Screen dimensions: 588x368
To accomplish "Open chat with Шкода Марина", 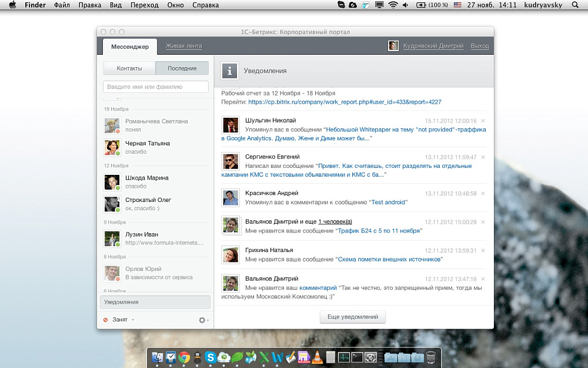I will tap(155, 182).
